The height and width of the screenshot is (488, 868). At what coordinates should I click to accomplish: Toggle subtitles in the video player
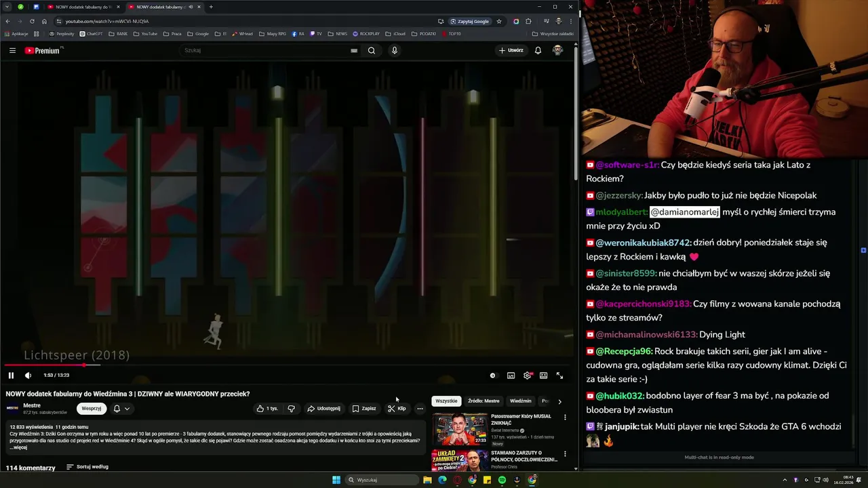click(511, 375)
